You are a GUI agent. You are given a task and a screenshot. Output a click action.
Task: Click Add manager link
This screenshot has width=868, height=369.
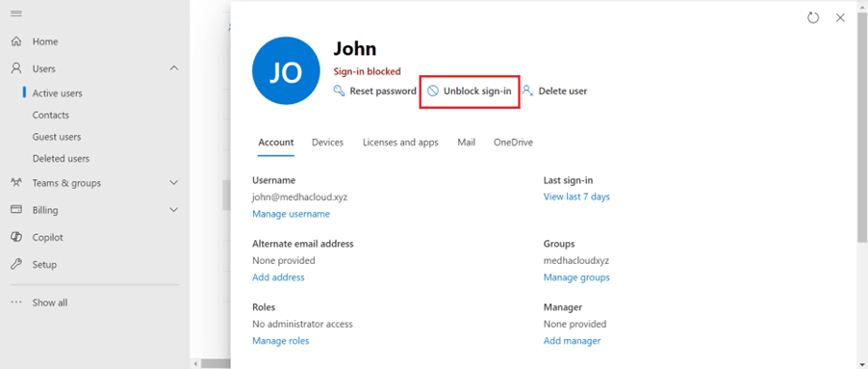(x=572, y=341)
